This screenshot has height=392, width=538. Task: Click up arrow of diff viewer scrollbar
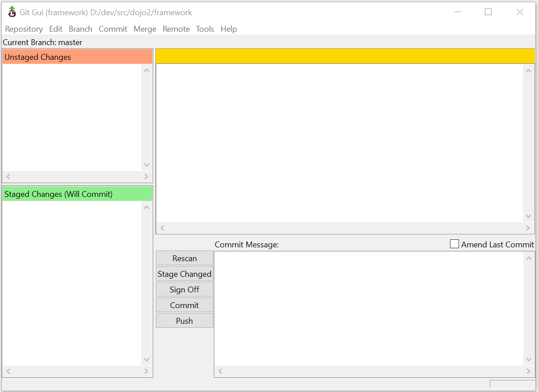pos(529,71)
